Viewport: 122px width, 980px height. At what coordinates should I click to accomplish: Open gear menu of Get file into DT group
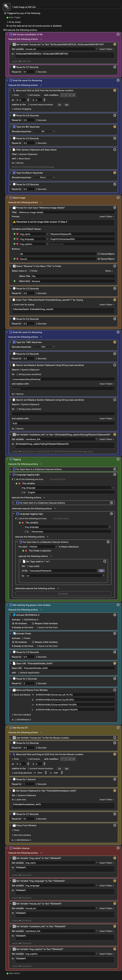click(118, 728)
